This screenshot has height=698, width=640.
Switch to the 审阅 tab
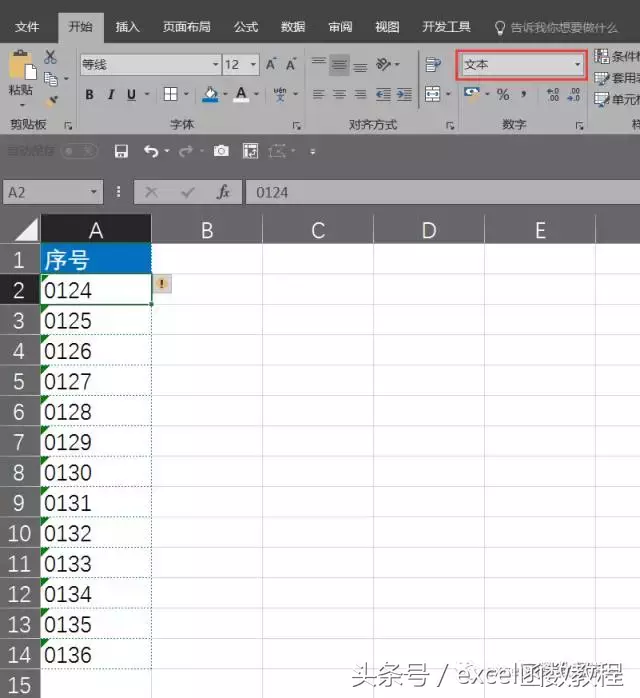[x=340, y=27]
